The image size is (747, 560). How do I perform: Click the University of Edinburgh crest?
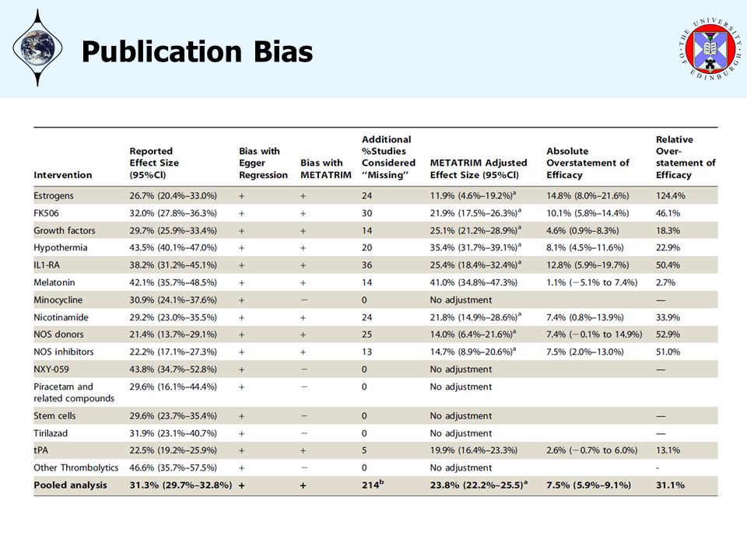710,48
